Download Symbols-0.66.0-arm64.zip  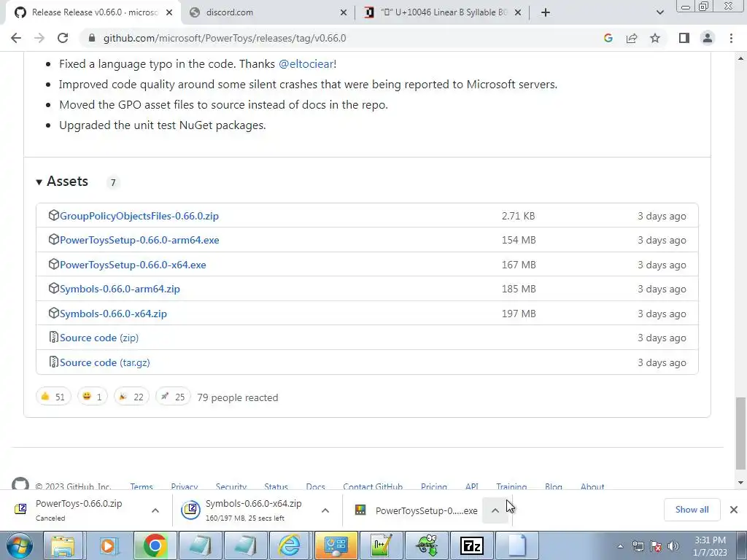120,289
